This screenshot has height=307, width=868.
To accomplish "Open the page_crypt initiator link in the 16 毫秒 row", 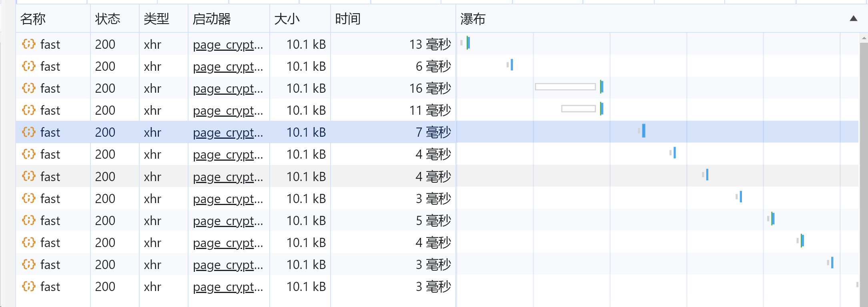I will pos(228,89).
